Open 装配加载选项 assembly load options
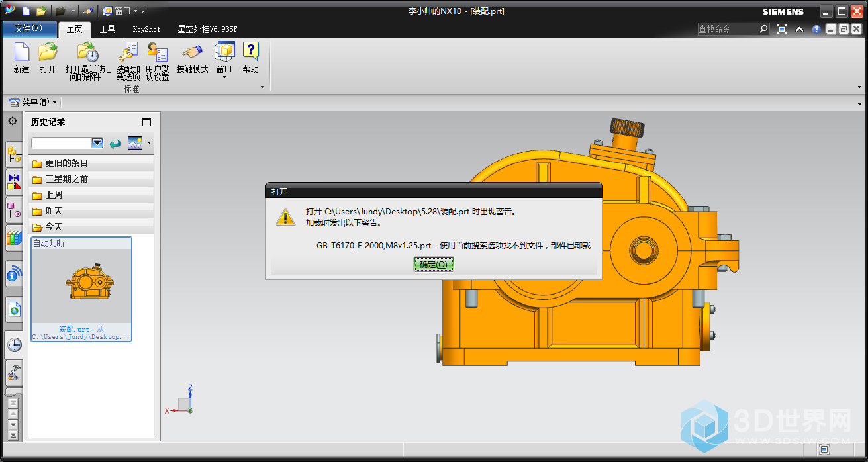 [128, 62]
